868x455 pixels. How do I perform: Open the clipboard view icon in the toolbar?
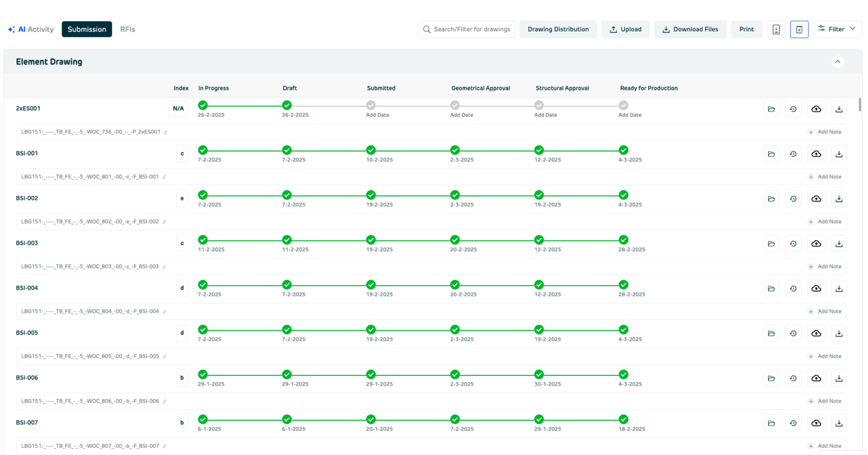pos(798,29)
